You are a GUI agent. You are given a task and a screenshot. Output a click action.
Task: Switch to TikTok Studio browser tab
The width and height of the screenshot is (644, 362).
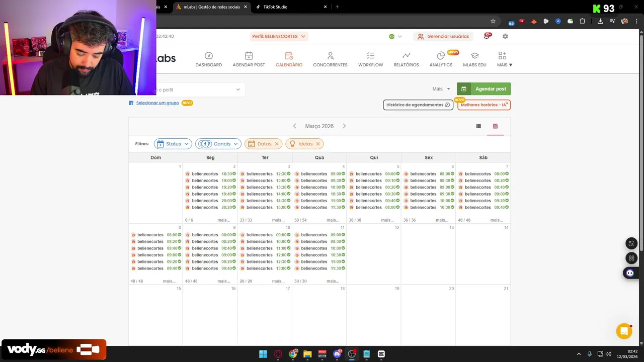click(x=291, y=7)
